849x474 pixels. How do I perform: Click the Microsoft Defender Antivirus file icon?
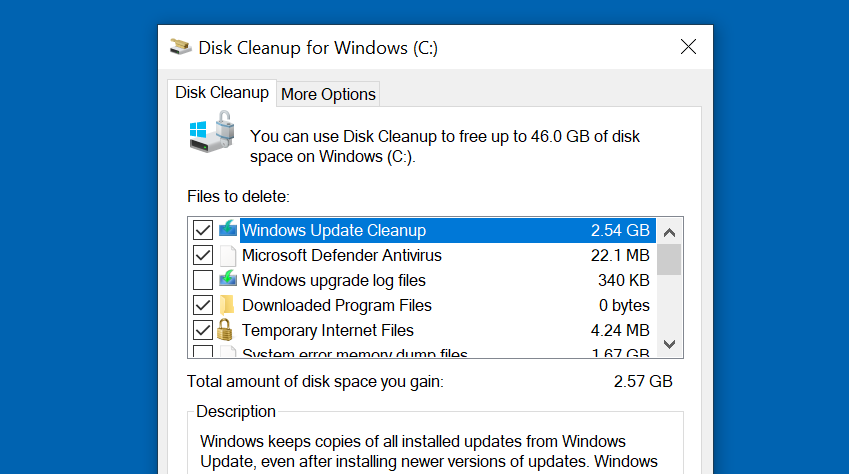[228, 255]
